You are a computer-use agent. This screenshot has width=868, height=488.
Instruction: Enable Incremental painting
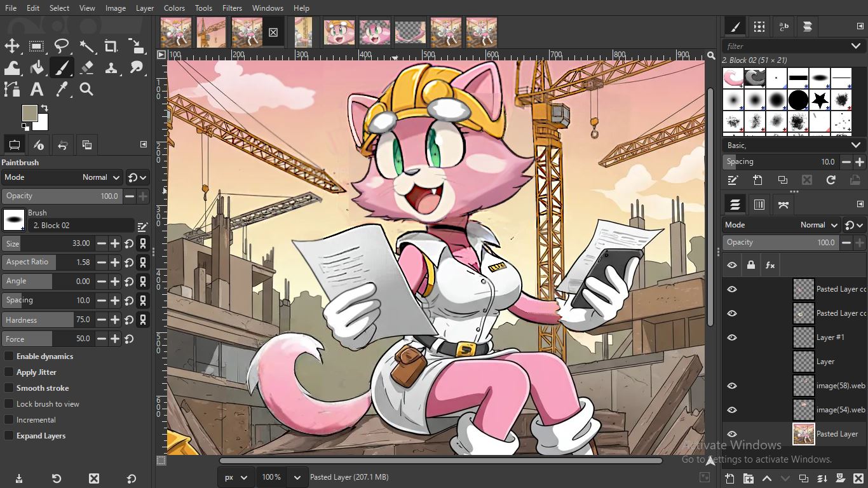pos(9,420)
